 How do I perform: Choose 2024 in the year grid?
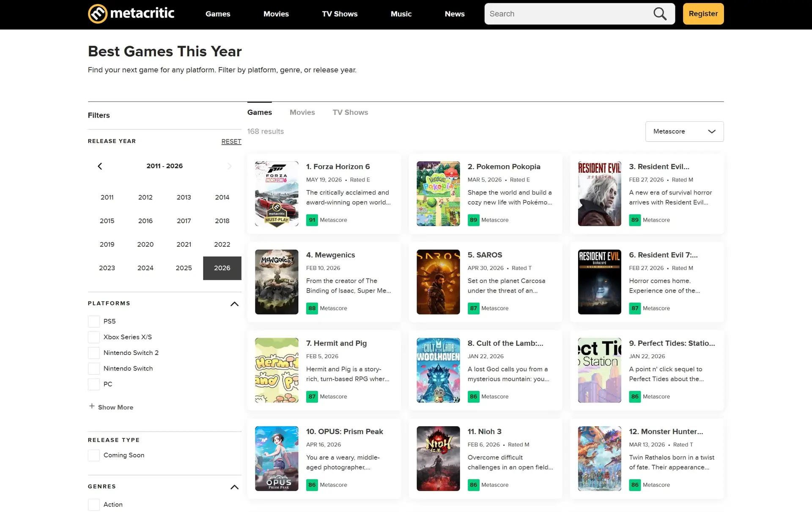[x=145, y=268]
